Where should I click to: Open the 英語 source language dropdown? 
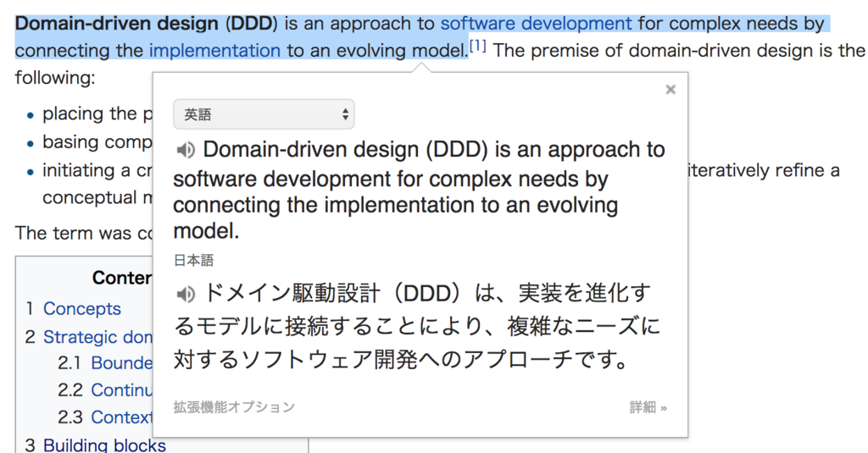(264, 114)
